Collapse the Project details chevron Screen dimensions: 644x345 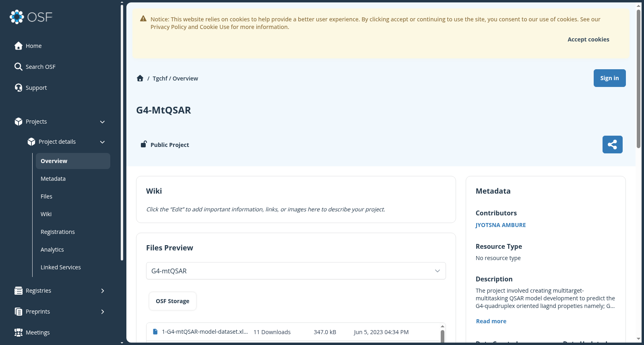(102, 142)
